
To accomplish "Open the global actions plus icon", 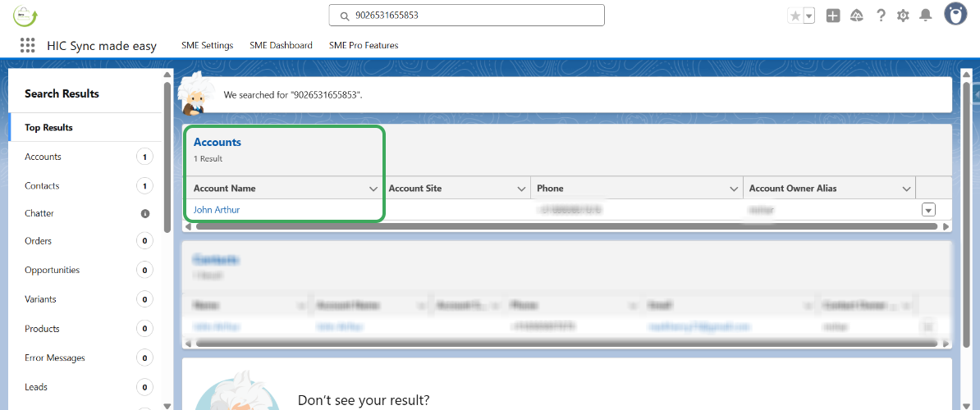I will [832, 16].
